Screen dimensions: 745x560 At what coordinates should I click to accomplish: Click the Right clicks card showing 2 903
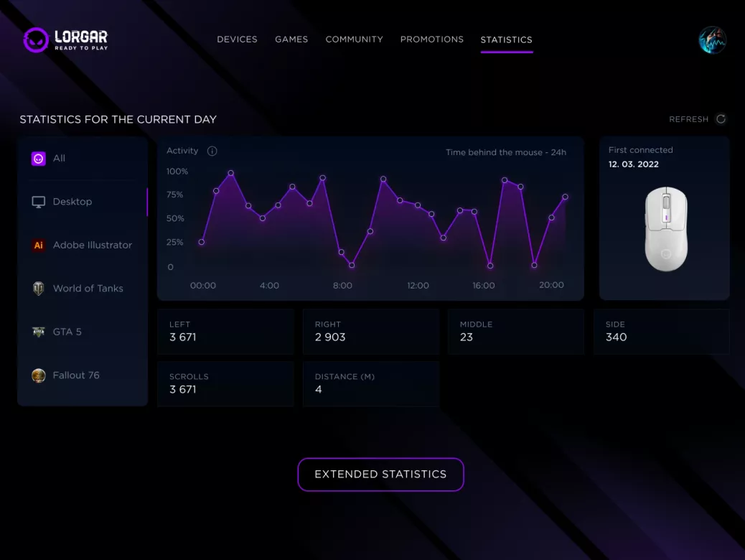tap(371, 332)
